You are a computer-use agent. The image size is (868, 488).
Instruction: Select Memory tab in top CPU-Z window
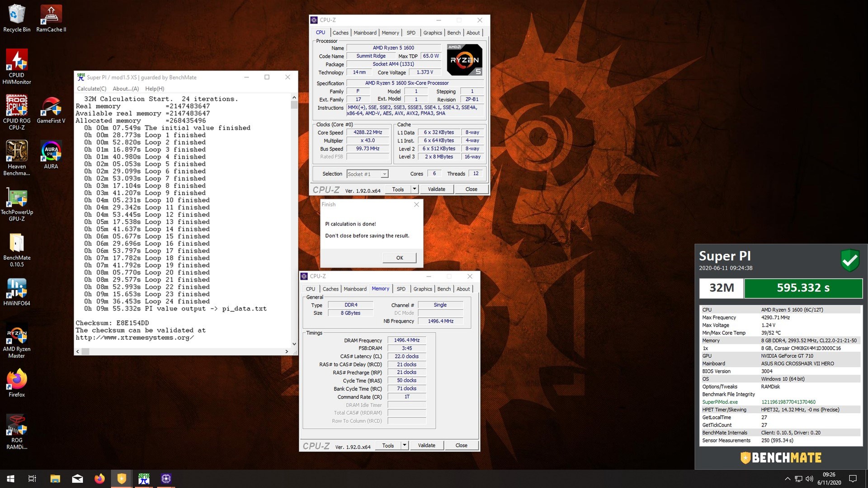pos(390,33)
